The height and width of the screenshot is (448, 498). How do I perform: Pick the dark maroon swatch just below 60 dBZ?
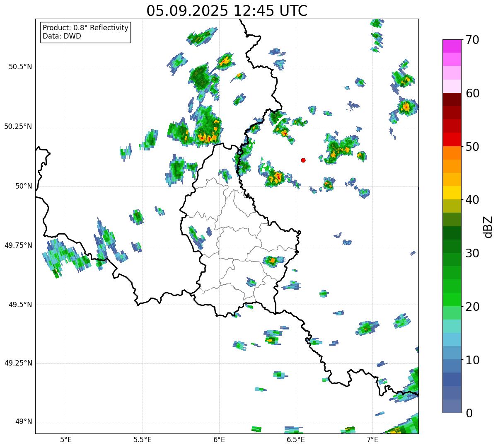tap(452, 99)
